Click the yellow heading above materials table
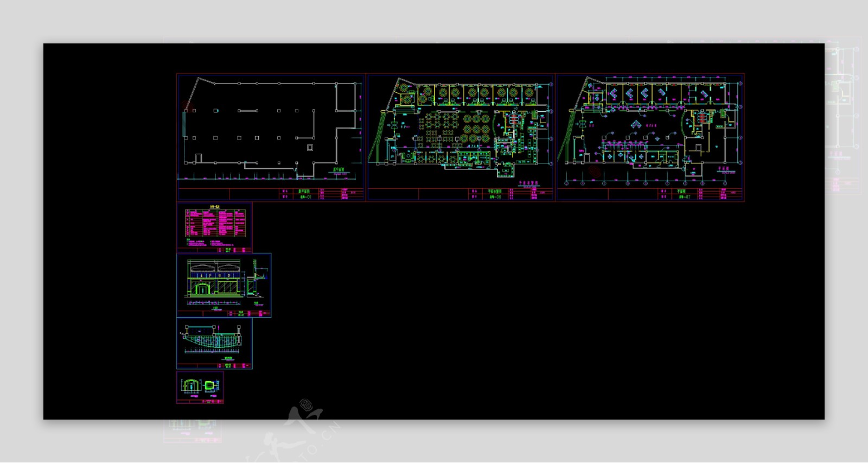 tap(214, 207)
